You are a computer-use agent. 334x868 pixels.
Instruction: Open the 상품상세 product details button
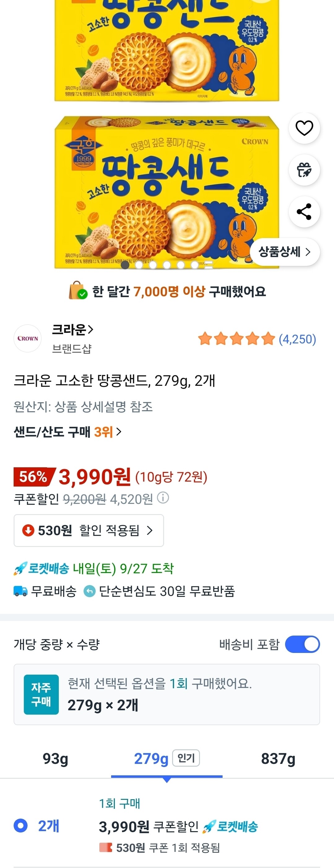tap(284, 252)
